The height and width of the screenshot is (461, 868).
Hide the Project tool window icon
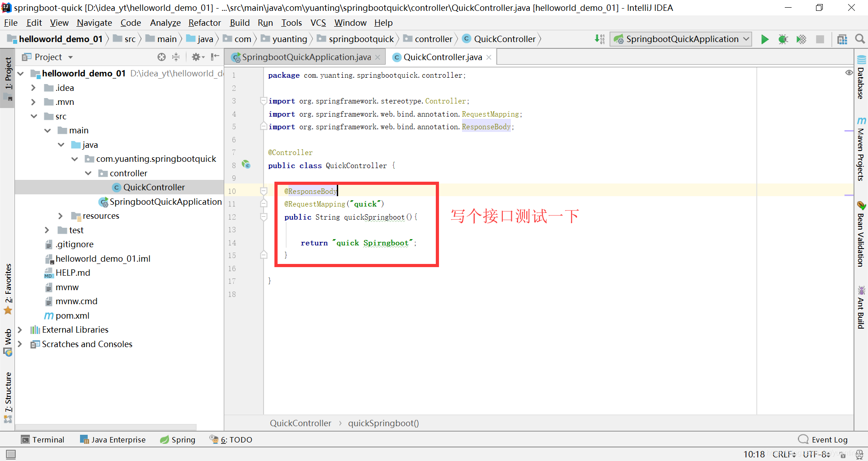click(x=215, y=57)
